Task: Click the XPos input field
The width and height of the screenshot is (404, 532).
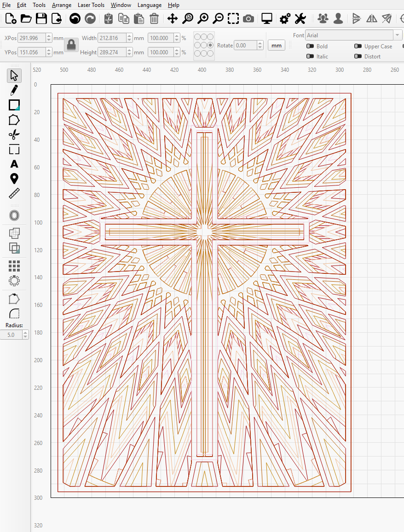Action: (x=32, y=38)
